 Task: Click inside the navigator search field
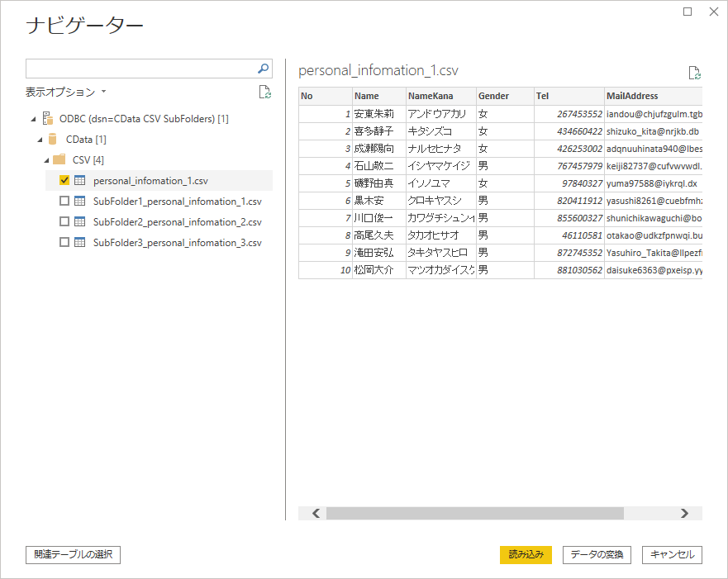click(x=139, y=69)
